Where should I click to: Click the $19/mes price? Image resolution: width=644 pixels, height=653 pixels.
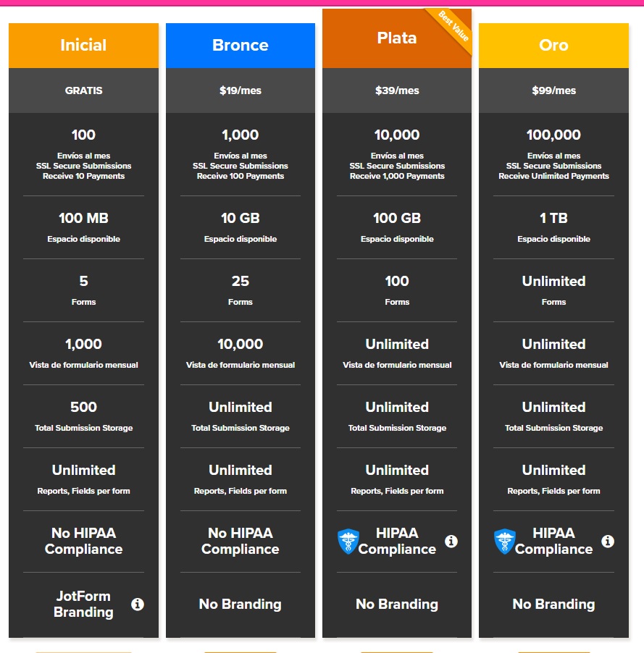point(241,90)
